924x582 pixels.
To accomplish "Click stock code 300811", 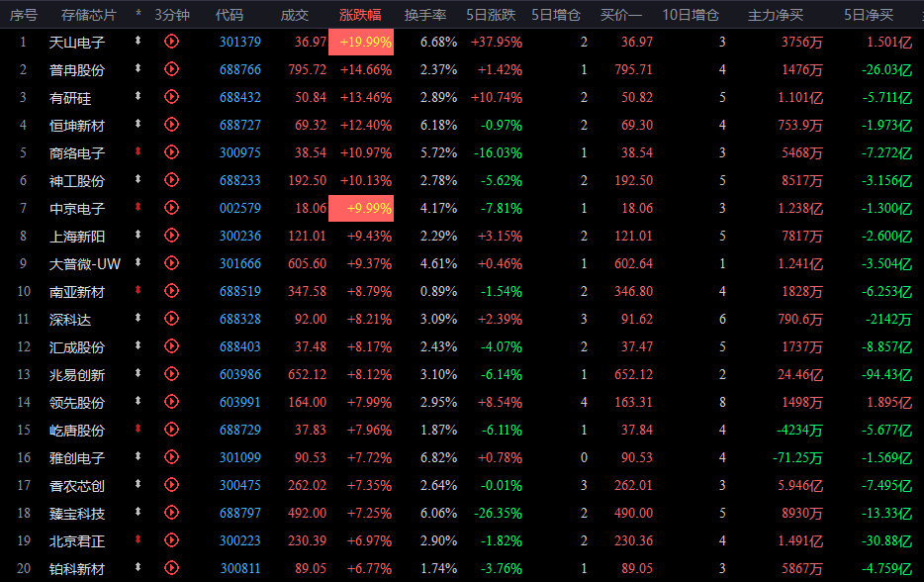I will click(239, 568).
